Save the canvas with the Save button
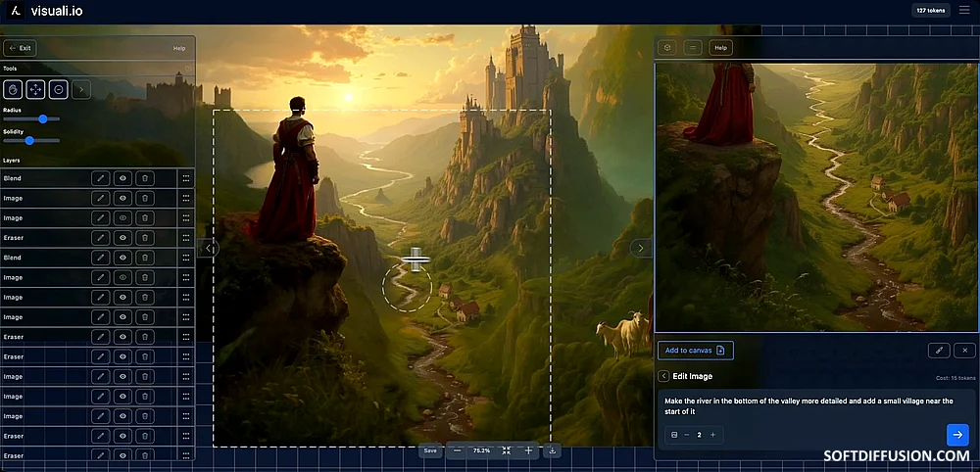 (430, 450)
